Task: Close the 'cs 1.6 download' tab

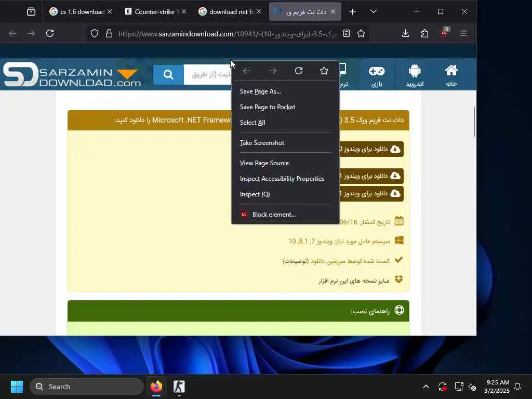Action: 110,11
